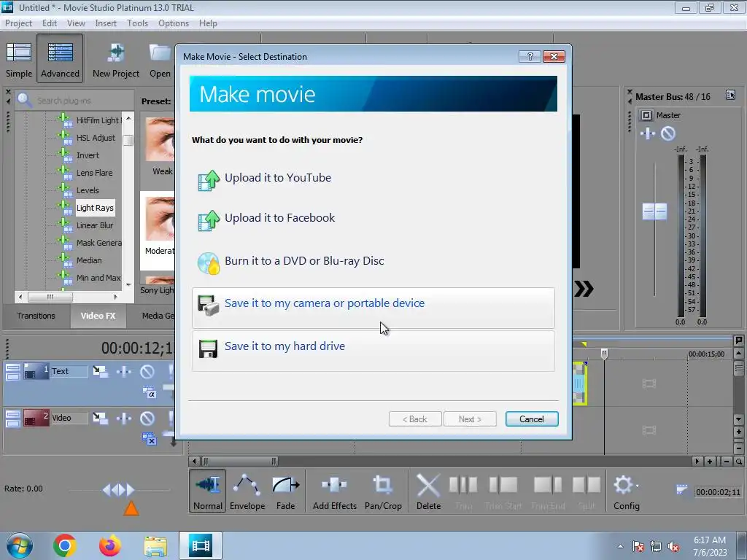Select the Envelope tool
This screenshot has width=747, height=560.
(247, 491)
